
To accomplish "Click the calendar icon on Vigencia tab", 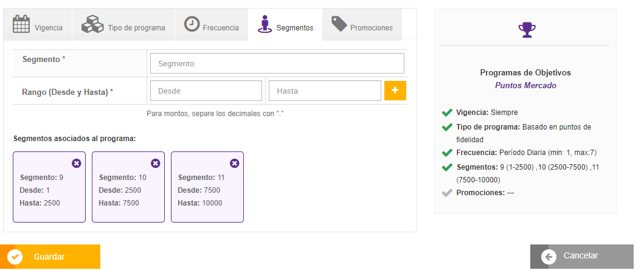I will [x=22, y=24].
